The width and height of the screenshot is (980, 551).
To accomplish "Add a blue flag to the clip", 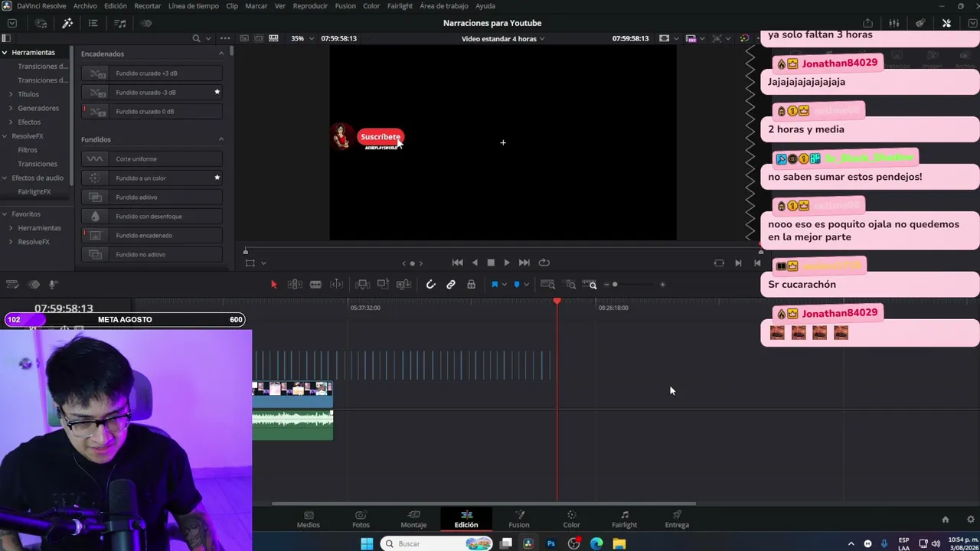I will click(495, 285).
